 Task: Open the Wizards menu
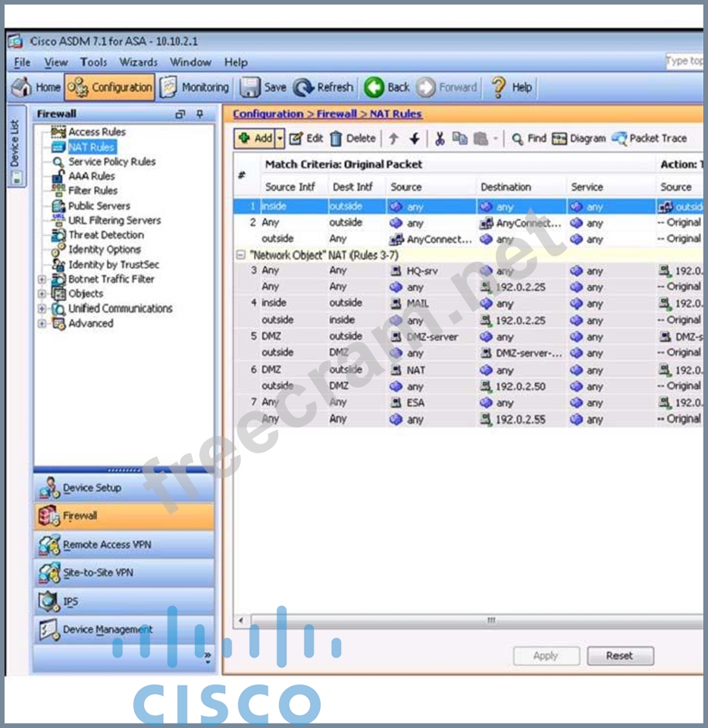138,62
